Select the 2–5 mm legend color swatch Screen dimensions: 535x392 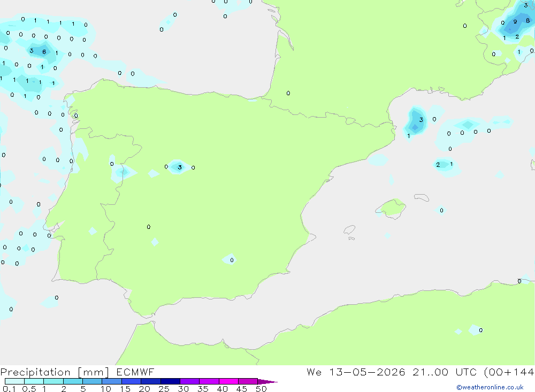click(73, 381)
